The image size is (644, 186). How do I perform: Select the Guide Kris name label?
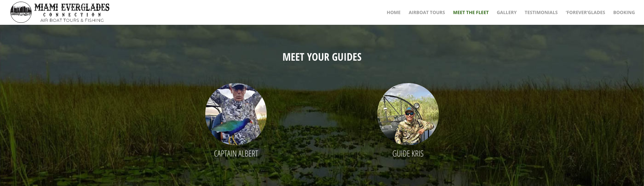point(408,153)
